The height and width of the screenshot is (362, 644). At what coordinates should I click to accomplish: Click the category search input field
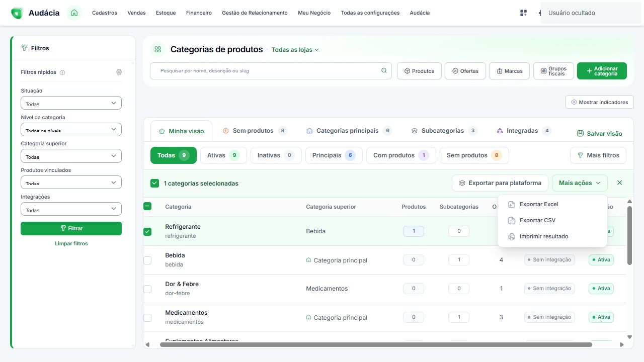[271, 71]
